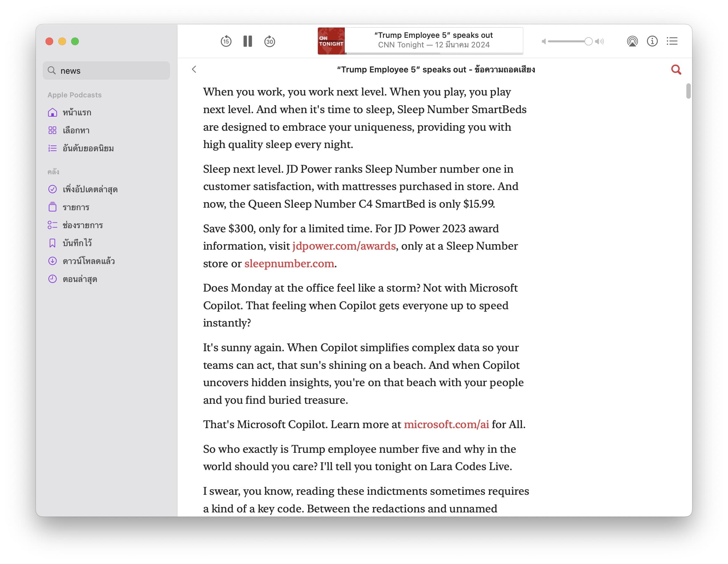Click the transcript vertical scrollbar

click(x=688, y=91)
